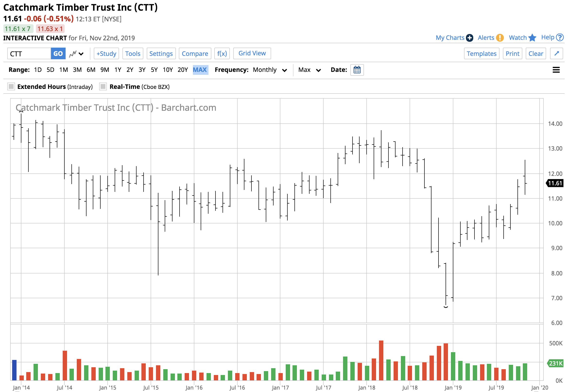The image size is (568, 392).
Task: Click the Watch link text
Action: coord(518,38)
